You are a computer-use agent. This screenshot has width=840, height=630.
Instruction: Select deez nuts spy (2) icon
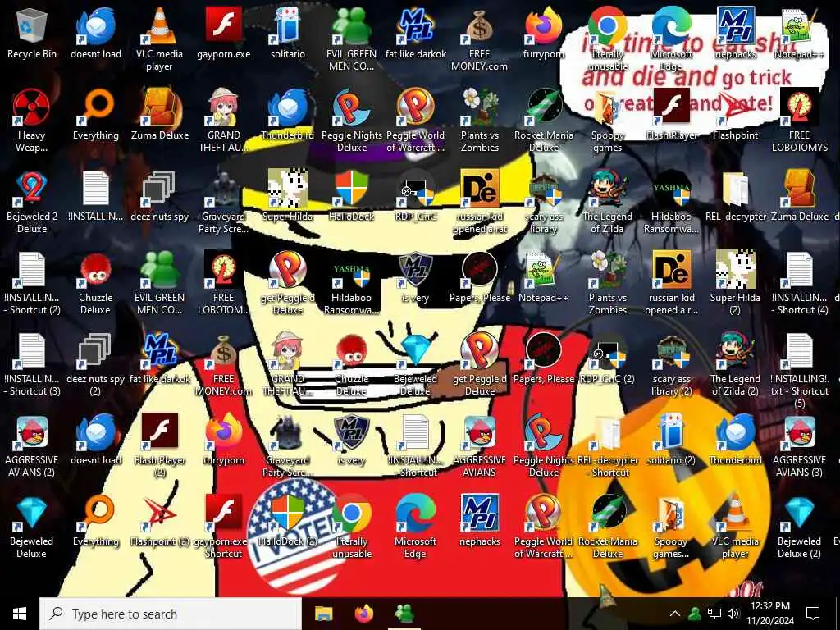[x=95, y=364]
